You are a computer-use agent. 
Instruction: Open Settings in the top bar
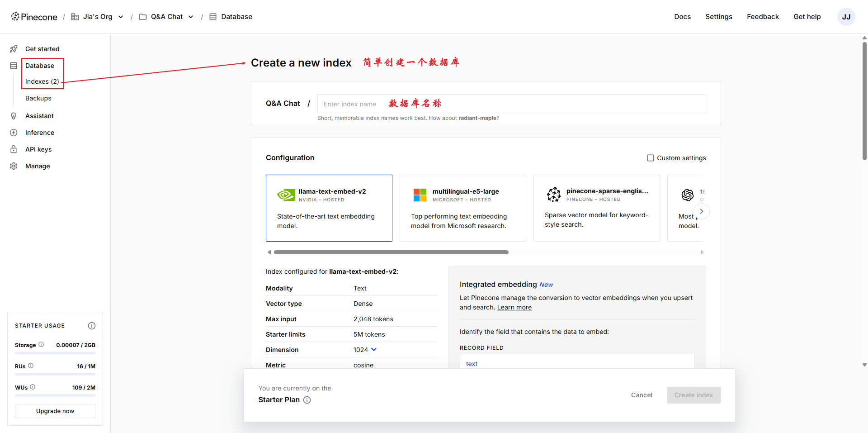[718, 17]
